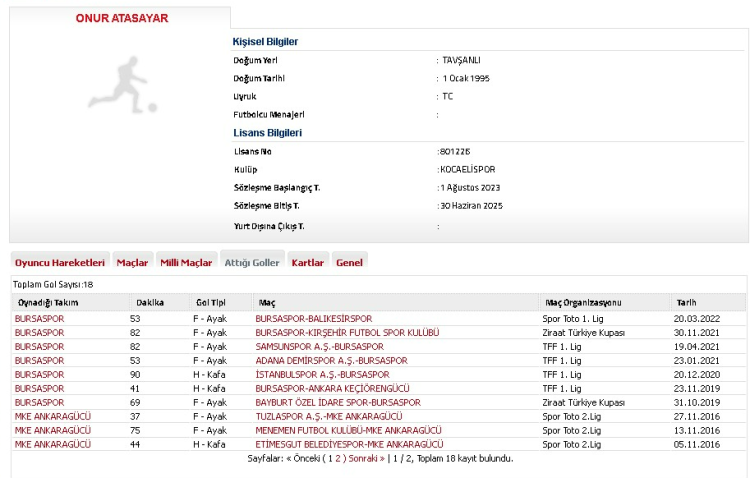
Task: Click the player silhouette photo placeholder
Action: [x=127, y=87]
